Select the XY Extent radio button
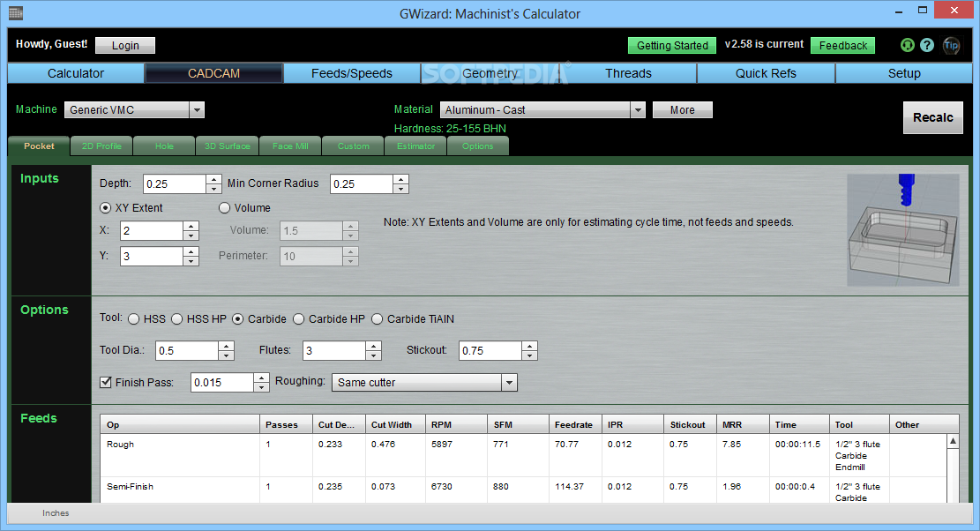Viewport: 980px width, 531px height. click(106, 208)
